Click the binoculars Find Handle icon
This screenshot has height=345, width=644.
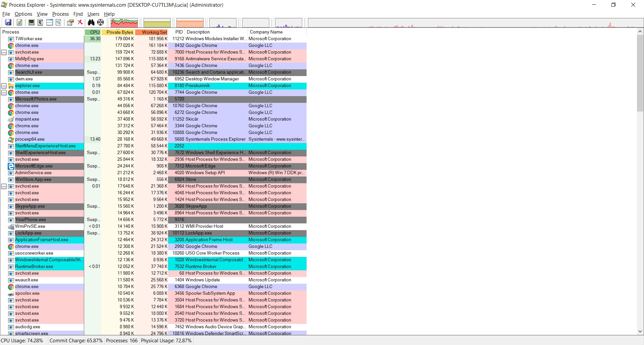click(91, 22)
